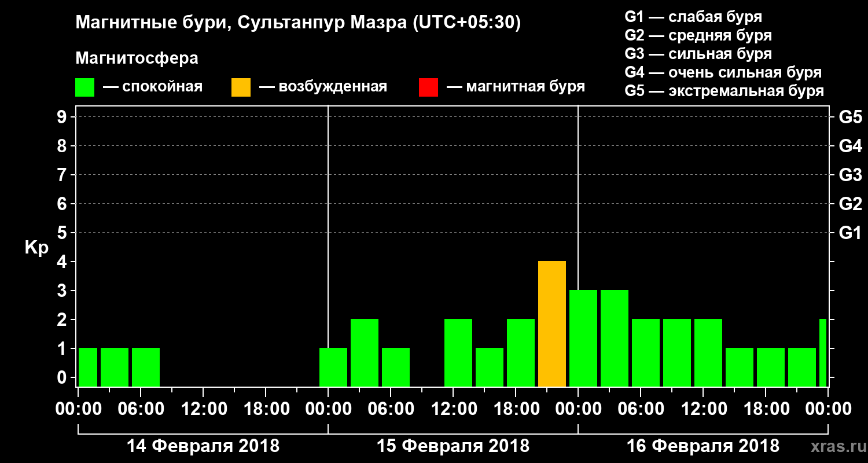Click the '14 Февраля 2018' date label
The width and height of the screenshot is (868, 463).
pyautogui.click(x=203, y=446)
